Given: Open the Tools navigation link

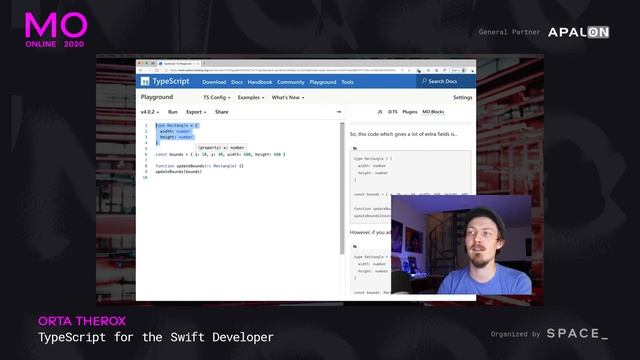Looking at the screenshot, I should click(x=347, y=82).
